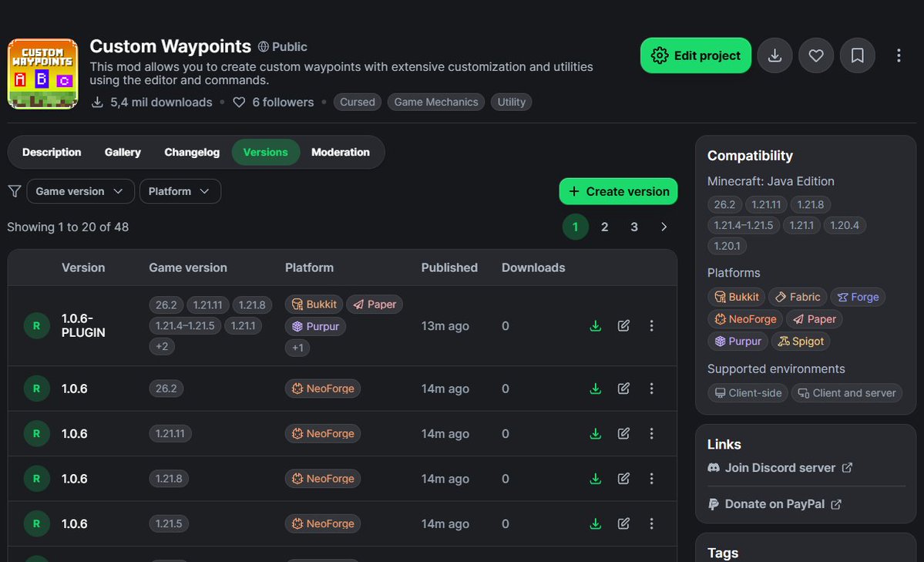Expand the Platform filter dropdown

click(180, 191)
